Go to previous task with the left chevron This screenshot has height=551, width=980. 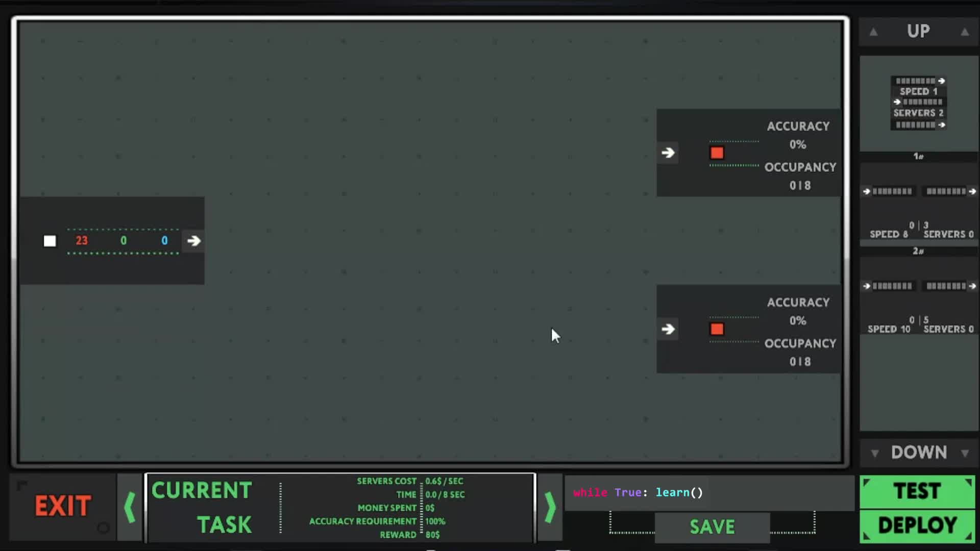pos(129,507)
